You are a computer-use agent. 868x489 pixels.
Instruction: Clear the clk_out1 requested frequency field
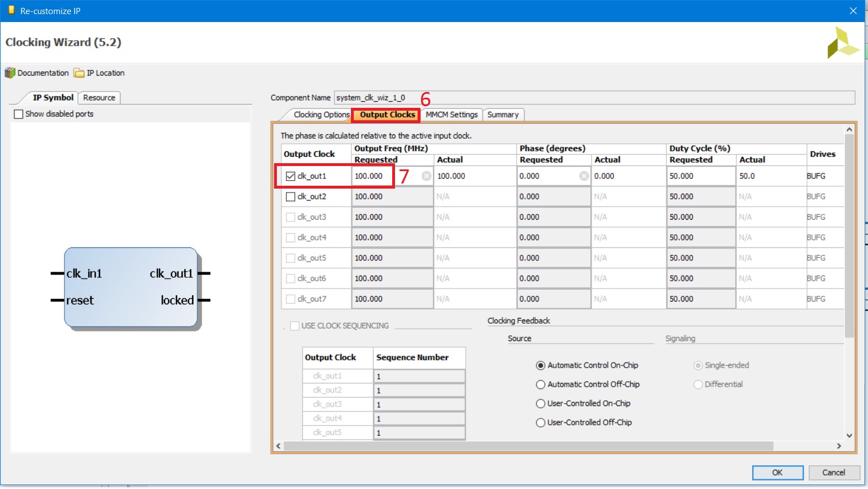[x=427, y=176]
